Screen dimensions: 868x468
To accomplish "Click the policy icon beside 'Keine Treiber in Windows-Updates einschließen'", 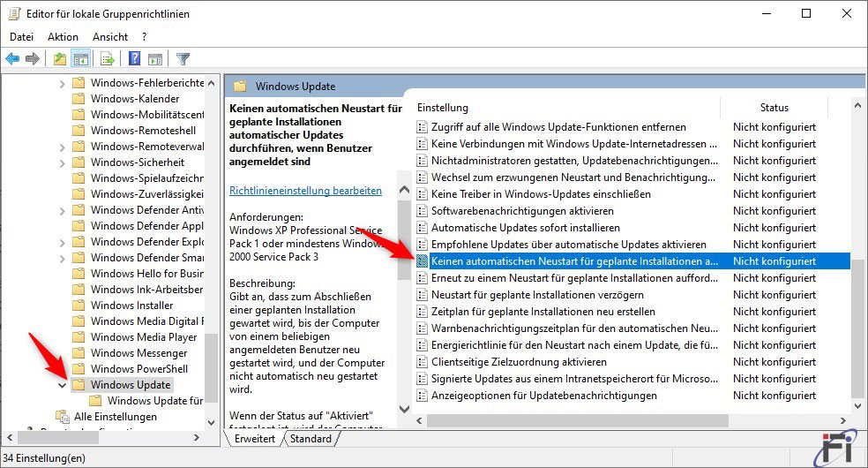I will pyautogui.click(x=422, y=194).
